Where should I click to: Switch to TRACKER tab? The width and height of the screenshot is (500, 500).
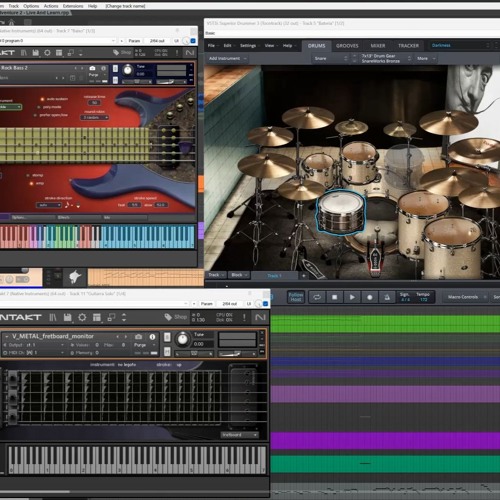pyautogui.click(x=408, y=46)
